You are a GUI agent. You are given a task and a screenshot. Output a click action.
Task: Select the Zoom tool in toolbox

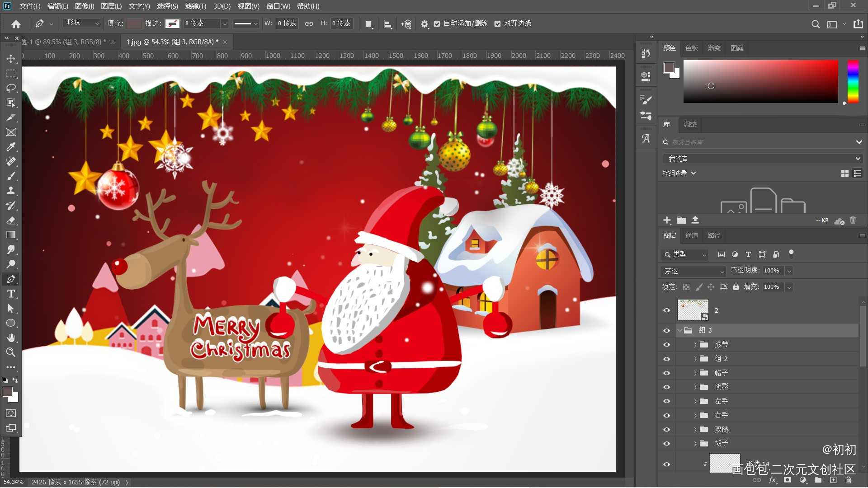click(11, 352)
